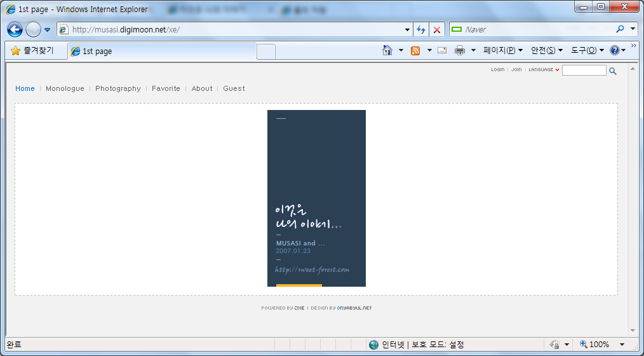Click the LOGIN link at top
This screenshot has width=644, height=356.
(497, 70)
